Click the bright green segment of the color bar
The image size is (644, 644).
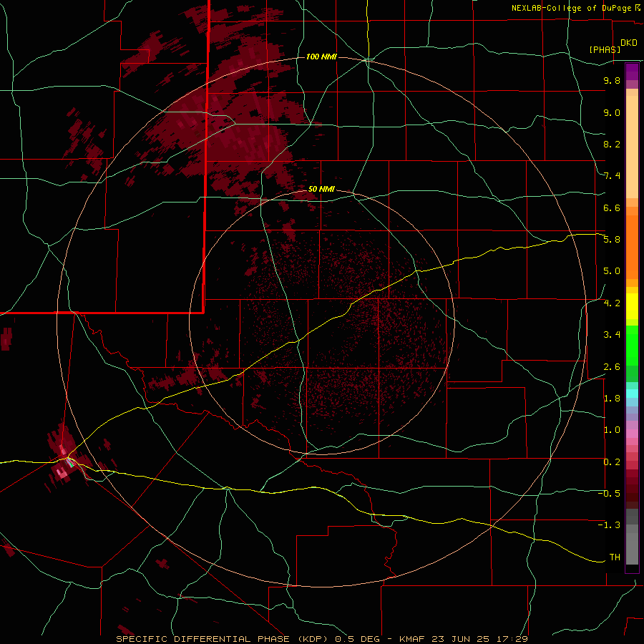(632, 346)
